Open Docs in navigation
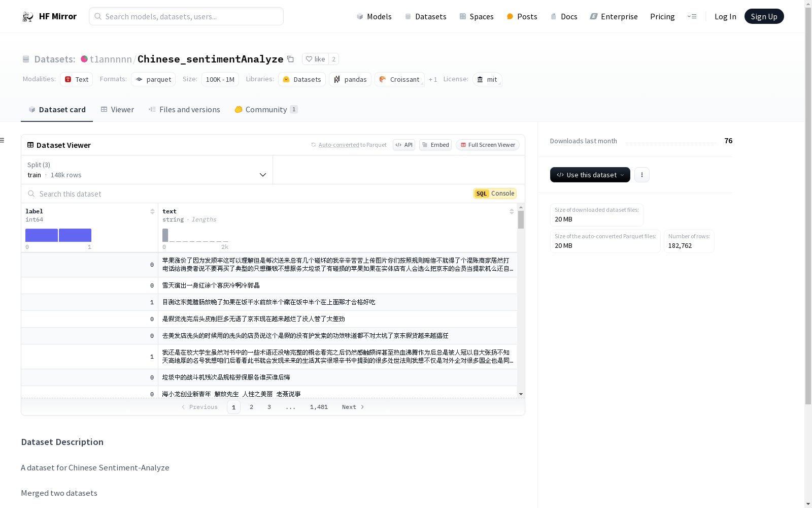 564,17
